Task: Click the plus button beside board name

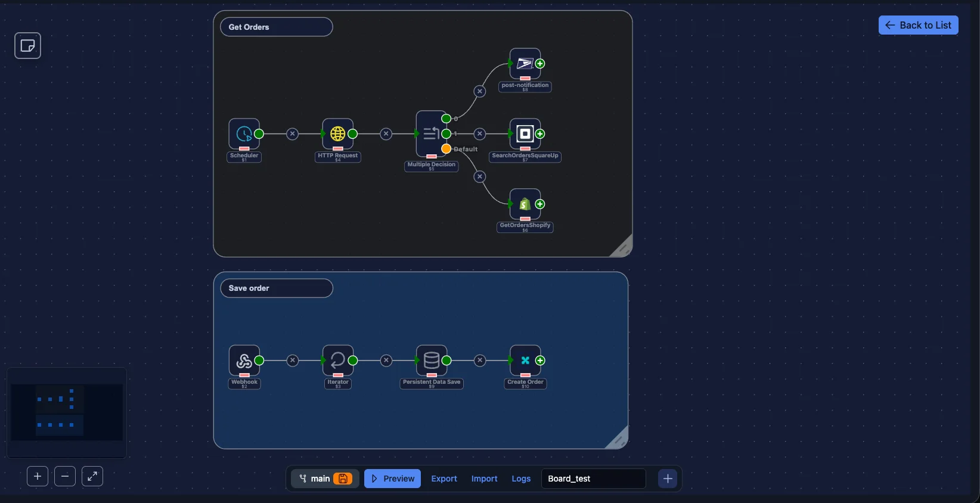Action: tap(668, 479)
